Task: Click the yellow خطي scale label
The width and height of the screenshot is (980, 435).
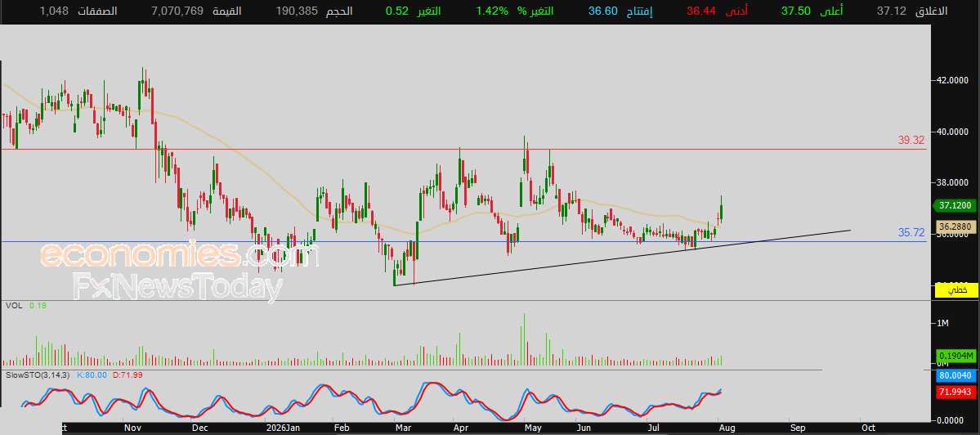Action: (955, 290)
